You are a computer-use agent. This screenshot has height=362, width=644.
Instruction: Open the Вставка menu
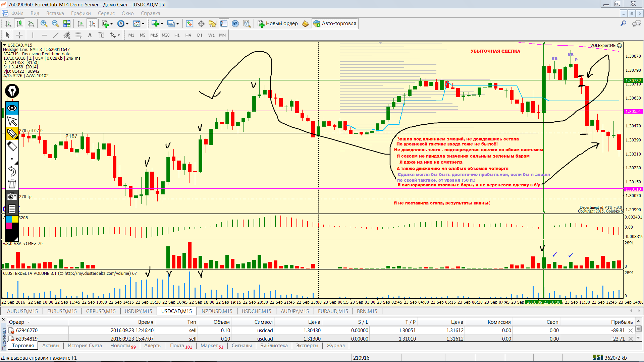click(55, 13)
